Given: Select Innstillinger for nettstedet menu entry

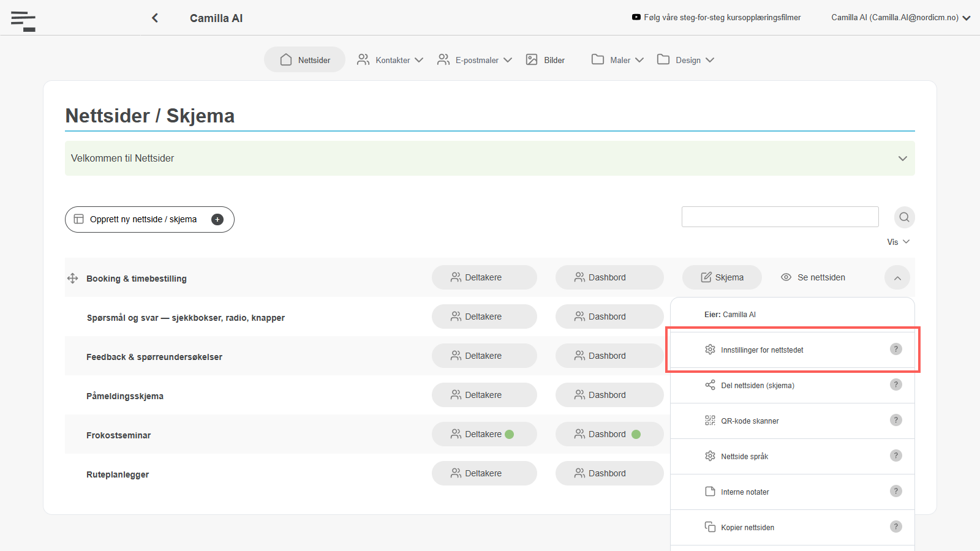Looking at the screenshot, I should coord(793,350).
